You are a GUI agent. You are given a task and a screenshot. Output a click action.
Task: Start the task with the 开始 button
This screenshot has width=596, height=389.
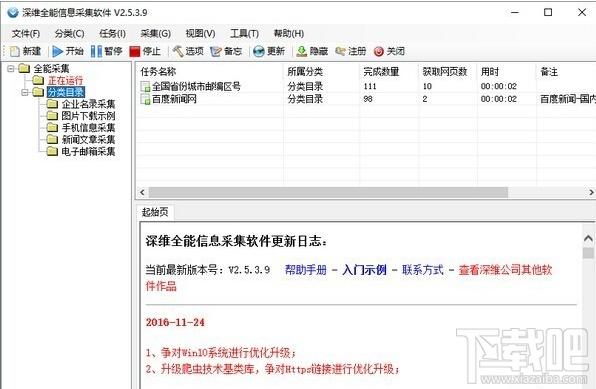click(x=68, y=51)
